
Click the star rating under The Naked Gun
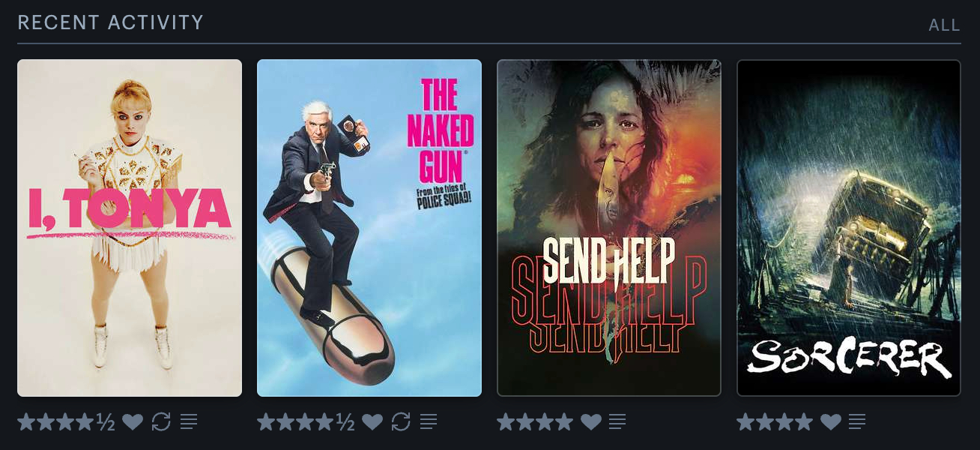pos(306,422)
